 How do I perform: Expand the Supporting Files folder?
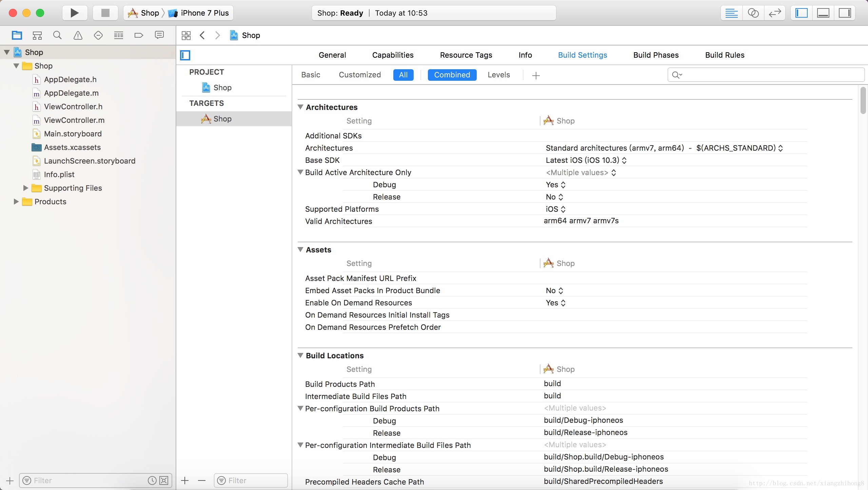point(25,188)
